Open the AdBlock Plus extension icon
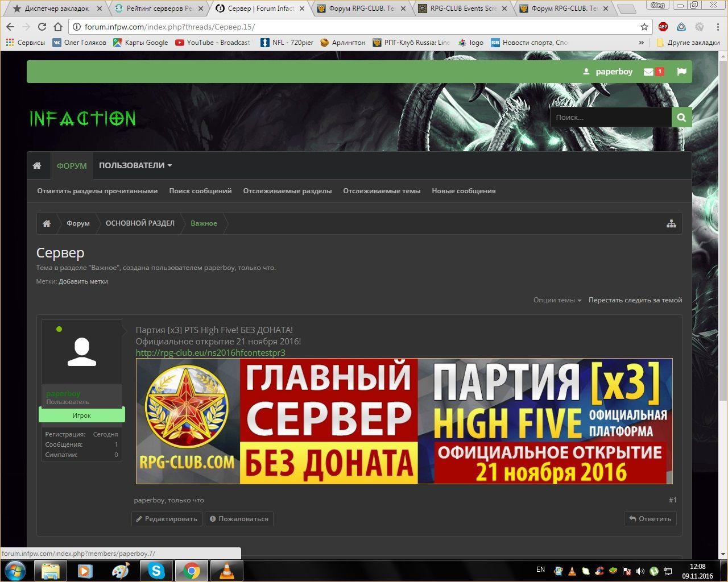Image resolution: width=728 pixels, height=582 pixels. pos(663,27)
